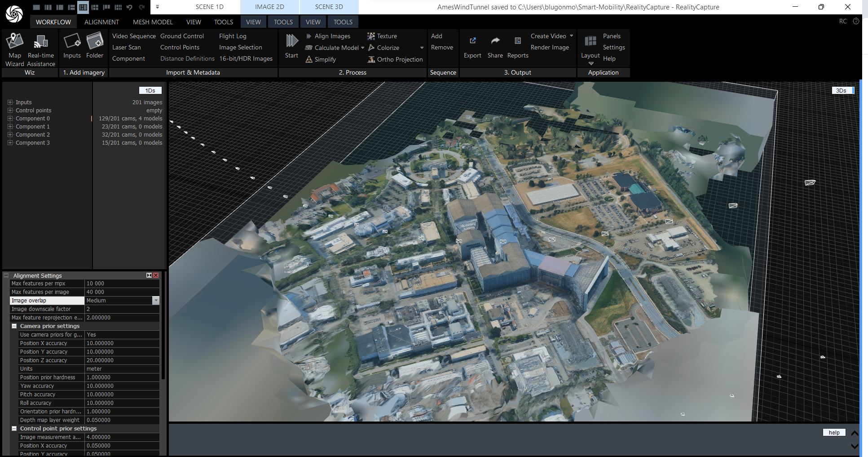
Task: Click Align Images in Process group
Action: 332,36
